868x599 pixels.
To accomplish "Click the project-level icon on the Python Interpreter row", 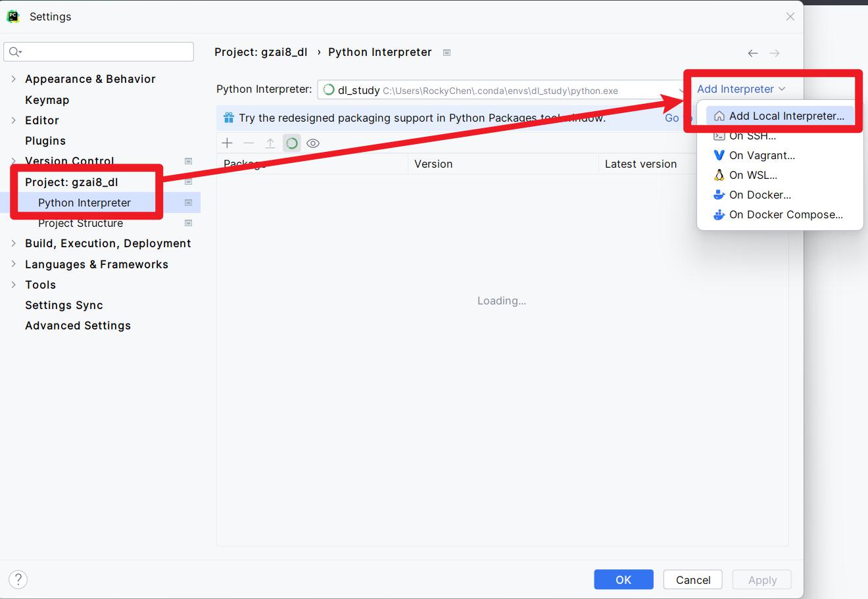I will point(188,203).
